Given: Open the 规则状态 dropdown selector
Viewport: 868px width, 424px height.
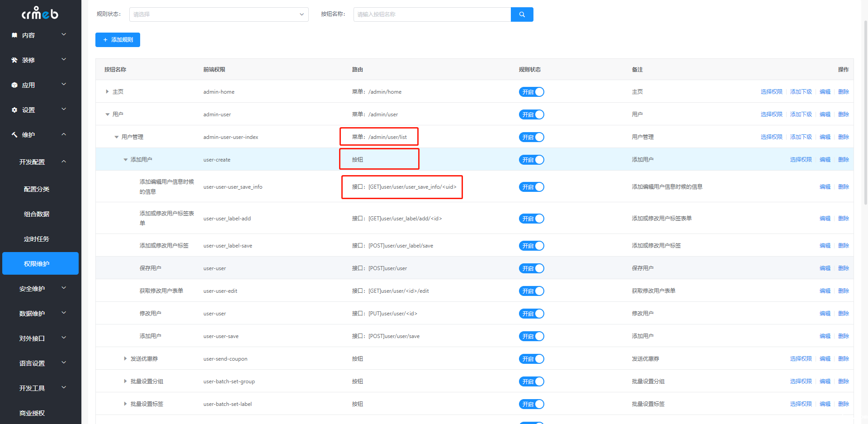Looking at the screenshot, I should tap(219, 14).
